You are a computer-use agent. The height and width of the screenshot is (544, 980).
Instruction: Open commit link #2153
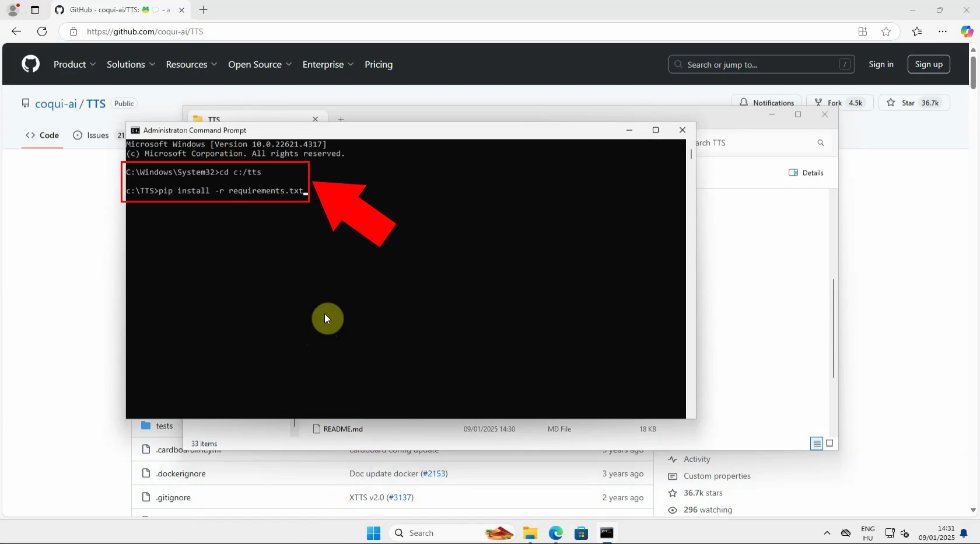pos(434,473)
